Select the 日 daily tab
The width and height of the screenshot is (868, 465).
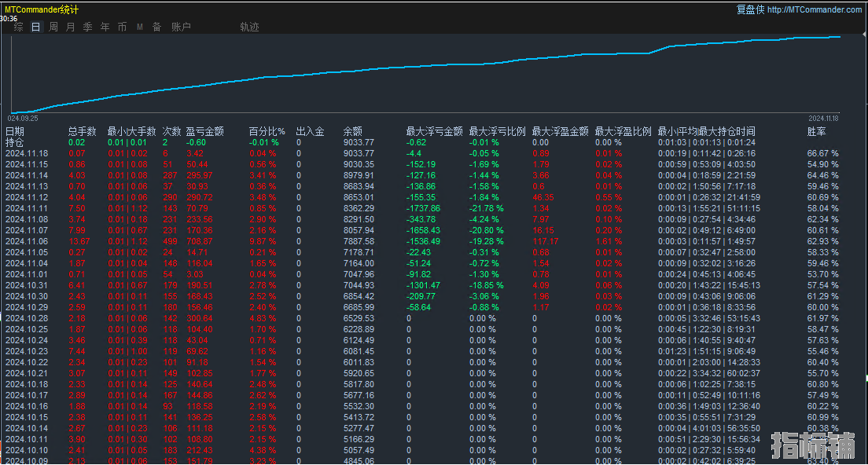point(36,27)
